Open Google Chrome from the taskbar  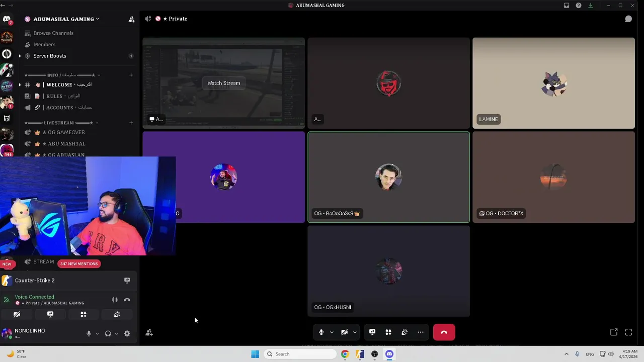(345, 354)
